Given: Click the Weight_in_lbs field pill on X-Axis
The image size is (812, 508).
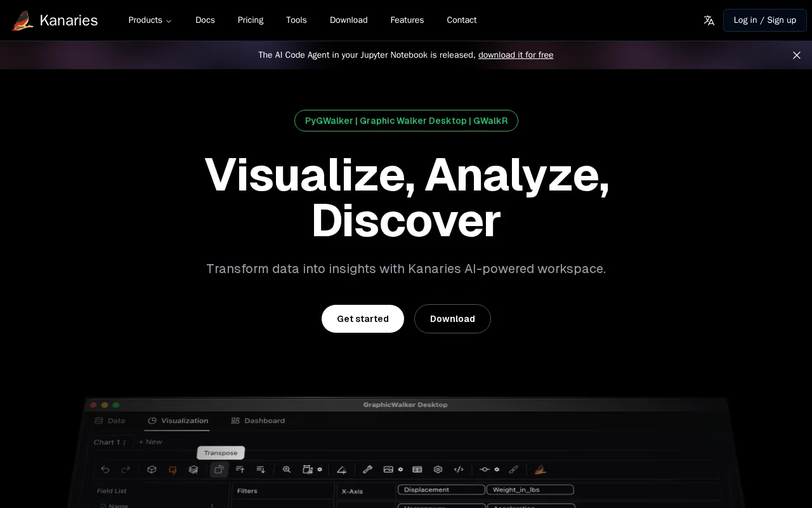Looking at the screenshot, I should point(530,490).
